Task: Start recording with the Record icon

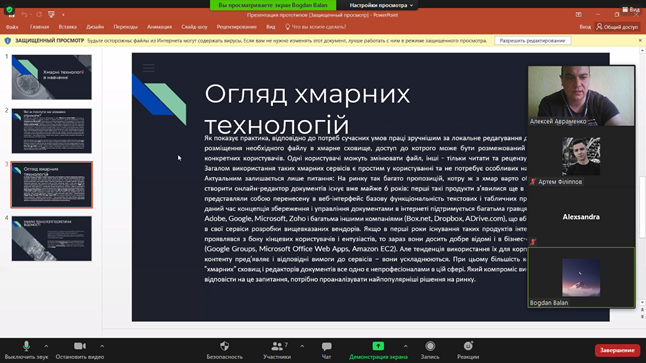Action: coord(430,346)
